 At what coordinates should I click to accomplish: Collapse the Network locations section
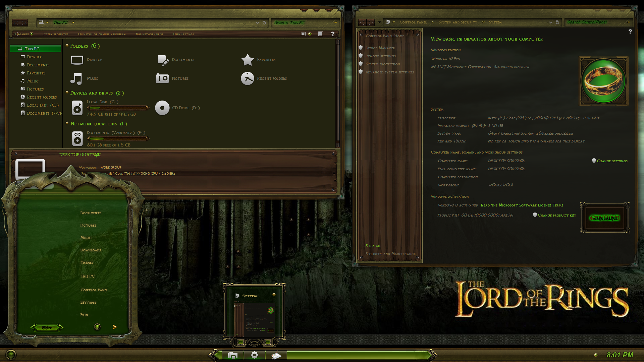click(x=68, y=123)
